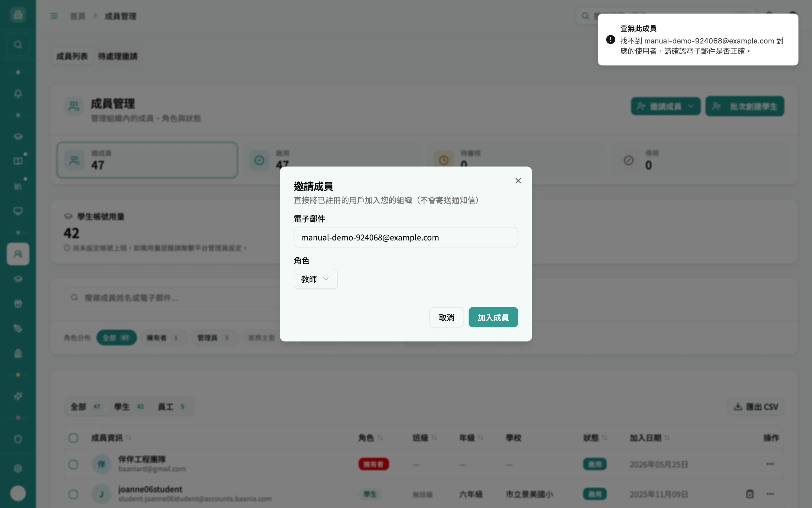Click the app logo in sidebar

click(x=18, y=15)
